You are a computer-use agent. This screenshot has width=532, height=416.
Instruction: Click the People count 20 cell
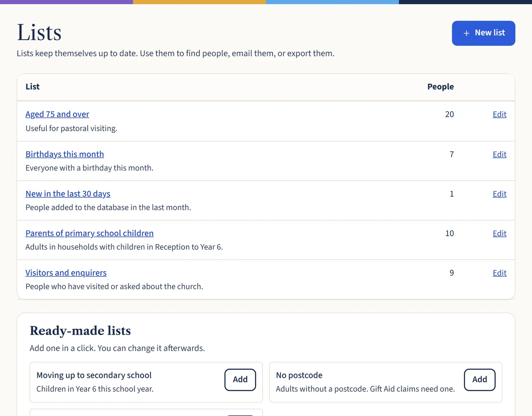(x=450, y=114)
